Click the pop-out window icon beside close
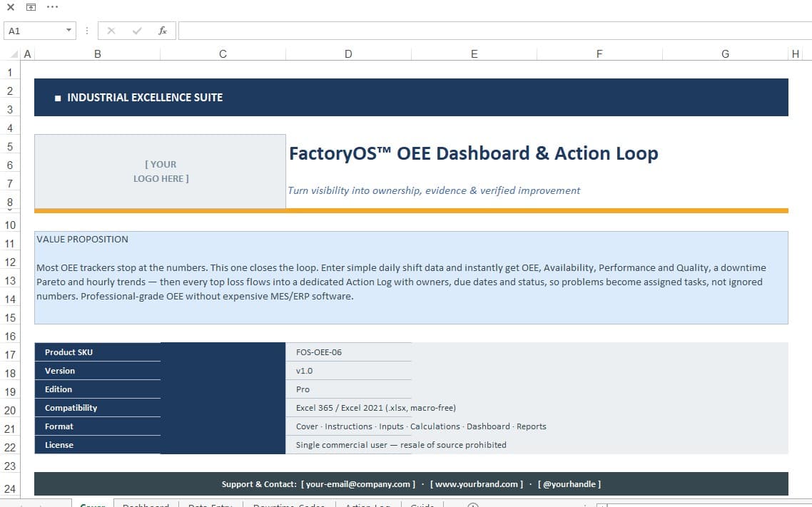The image size is (812, 507). click(x=31, y=7)
